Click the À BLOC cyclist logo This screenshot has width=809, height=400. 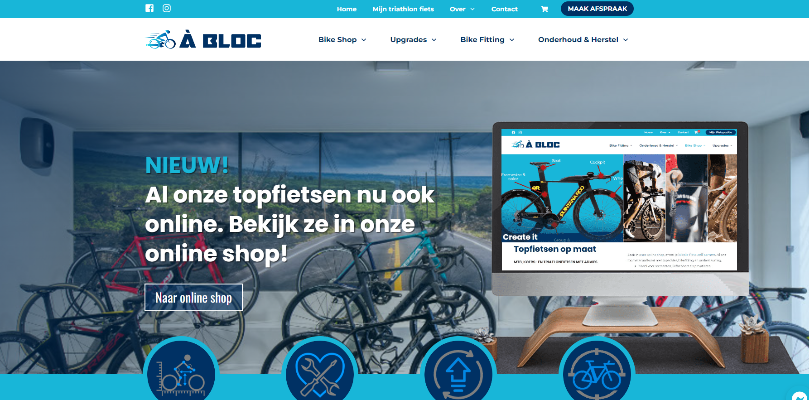click(x=203, y=40)
